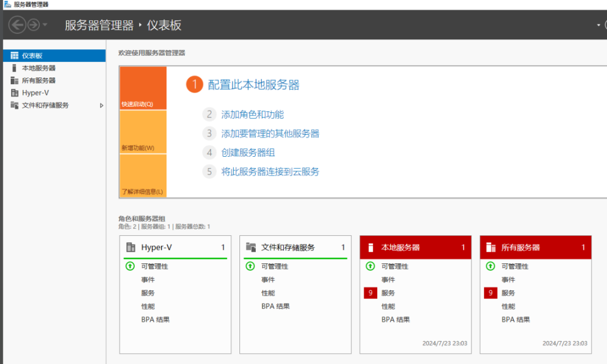
Task: Open 服务 in the Hyper-V tile
Action: 148,293
